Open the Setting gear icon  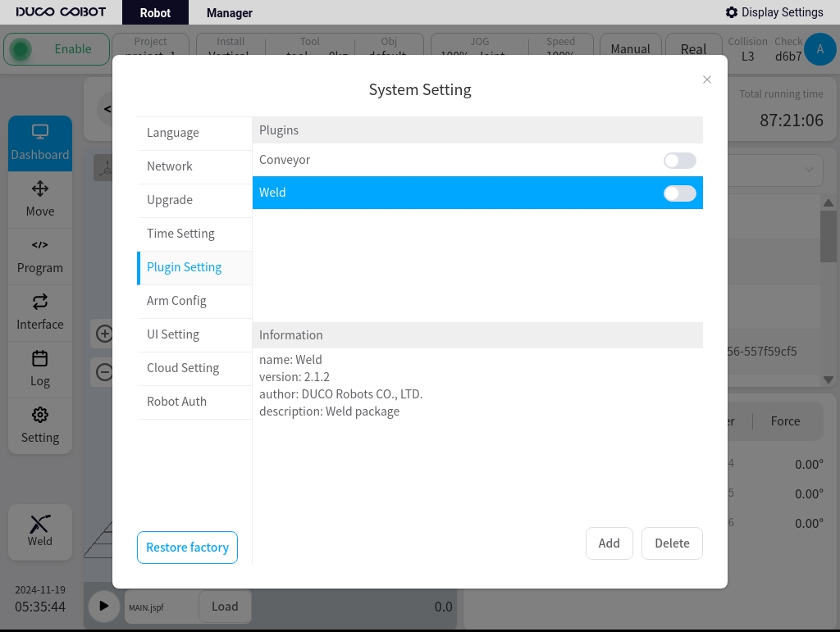click(40, 415)
